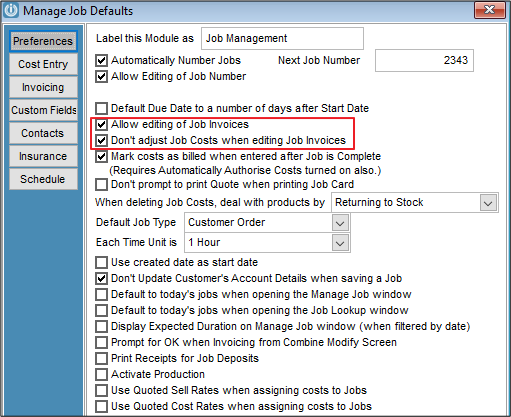Select the Preferences tab

click(43, 41)
